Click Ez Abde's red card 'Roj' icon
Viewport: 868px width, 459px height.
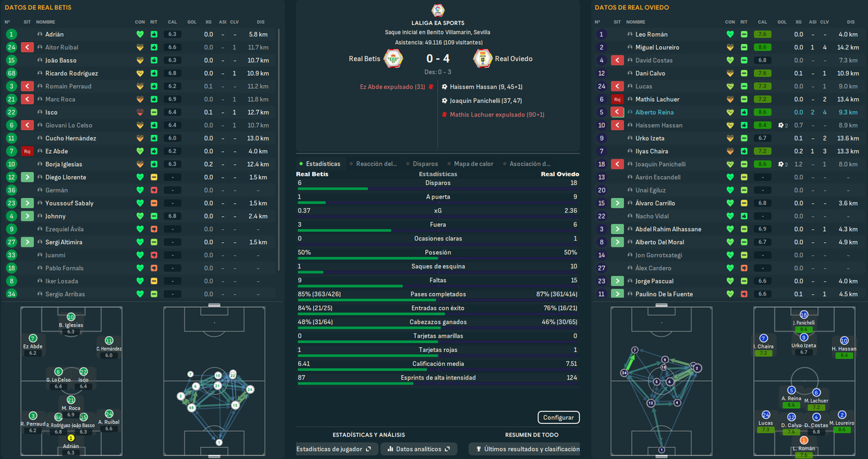(x=27, y=151)
